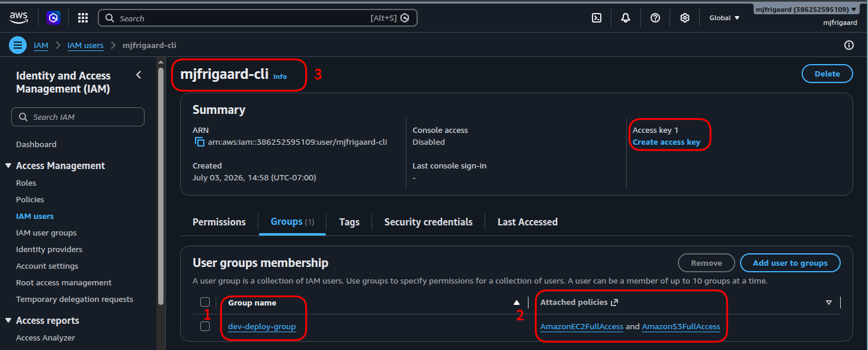Open the settings gear icon
This screenshot has width=868, height=350.
tap(685, 18)
